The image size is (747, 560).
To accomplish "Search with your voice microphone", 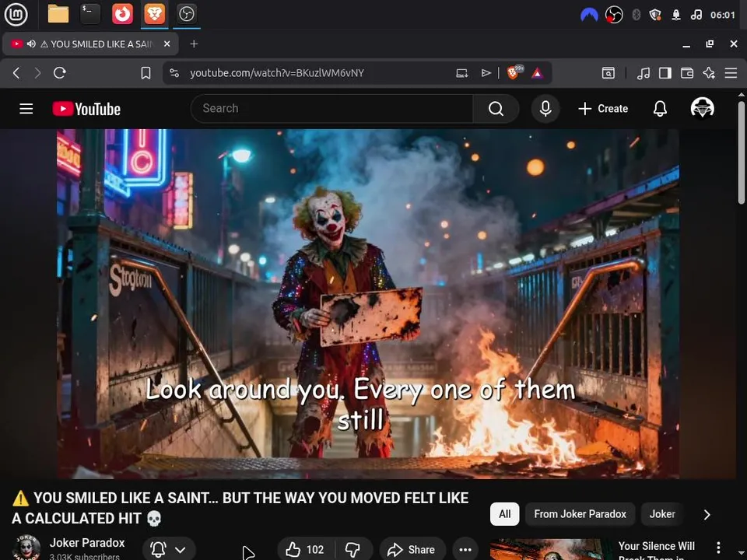I will coord(545,109).
